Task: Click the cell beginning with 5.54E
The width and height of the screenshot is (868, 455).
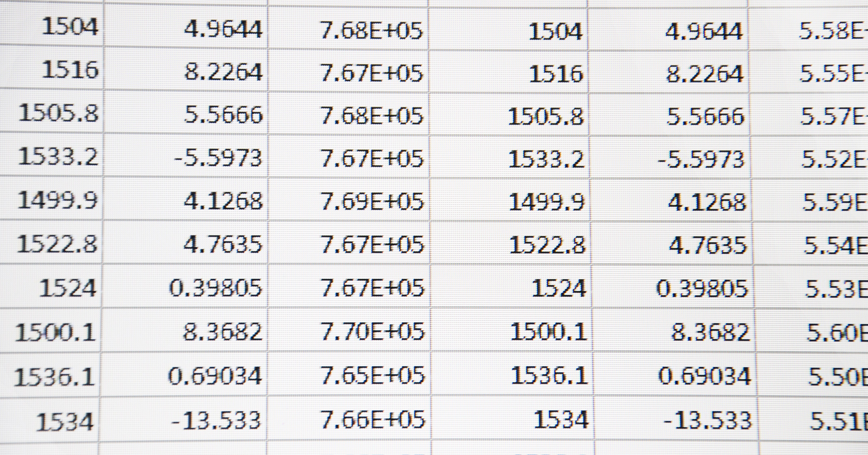Action: (836, 245)
